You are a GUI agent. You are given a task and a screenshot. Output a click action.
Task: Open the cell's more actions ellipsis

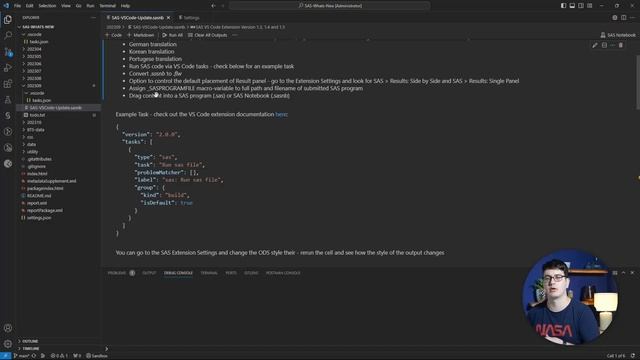[x=613, y=45]
